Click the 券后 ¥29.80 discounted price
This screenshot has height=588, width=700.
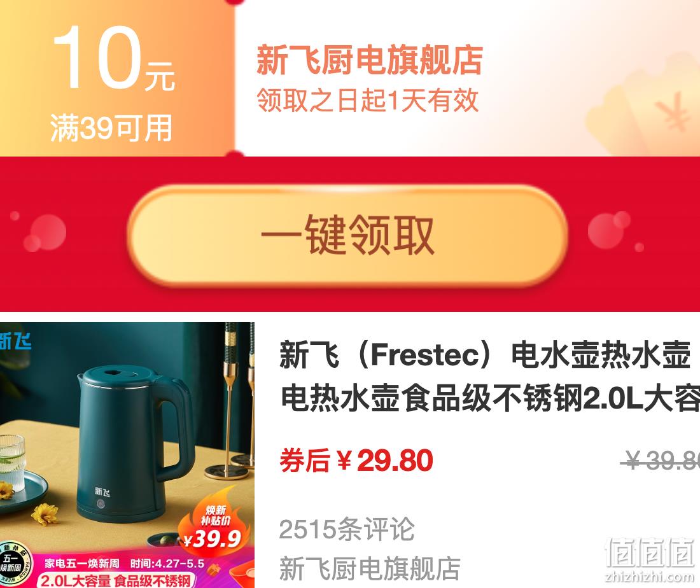pyautogui.click(x=356, y=461)
